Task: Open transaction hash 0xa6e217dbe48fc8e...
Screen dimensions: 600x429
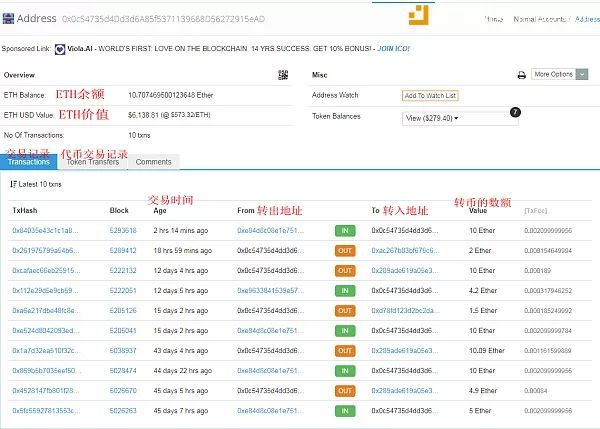Action: click(46, 310)
